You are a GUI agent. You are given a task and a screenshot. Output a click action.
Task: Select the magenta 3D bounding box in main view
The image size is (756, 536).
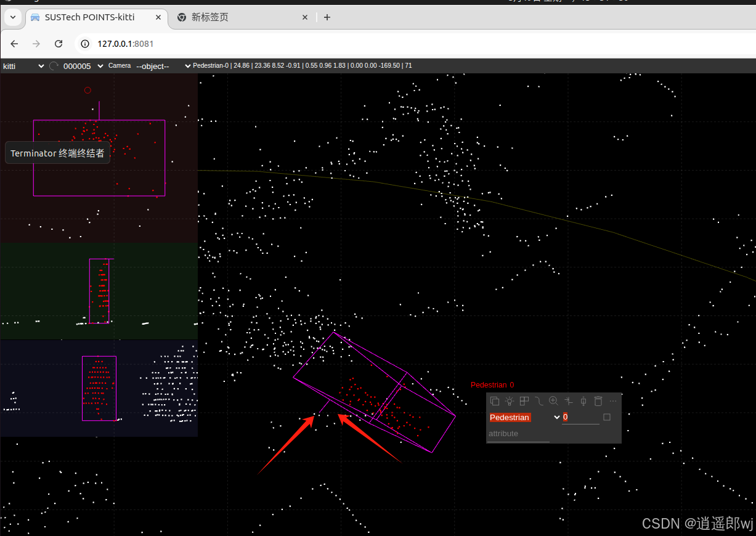374,393
